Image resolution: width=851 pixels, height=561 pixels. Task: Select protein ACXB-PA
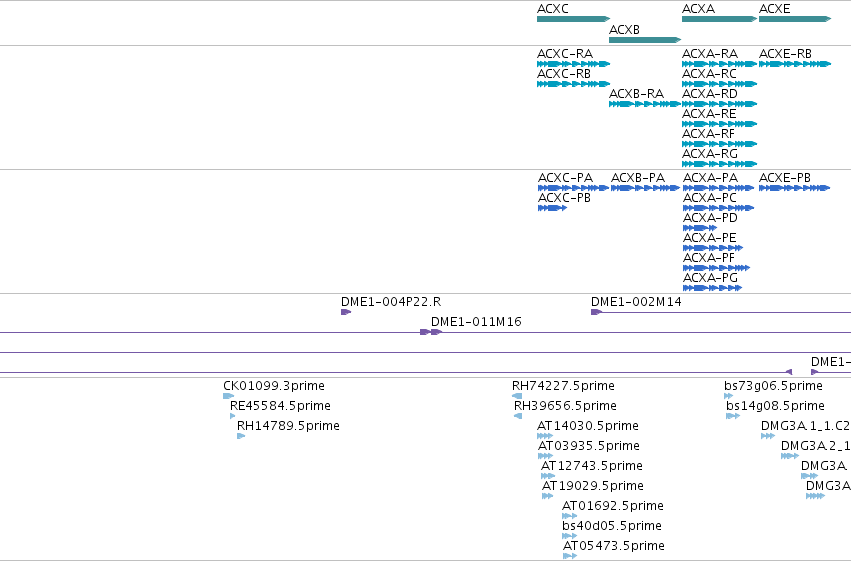pos(645,188)
